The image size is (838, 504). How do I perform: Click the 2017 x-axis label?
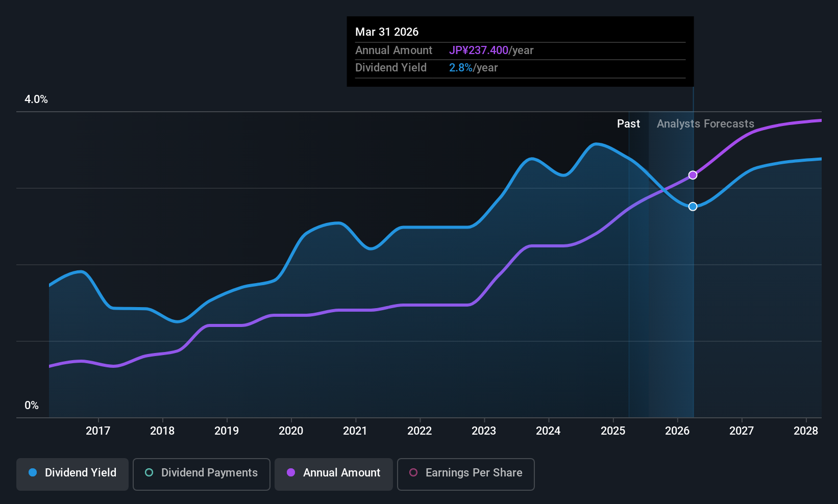point(98,431)
